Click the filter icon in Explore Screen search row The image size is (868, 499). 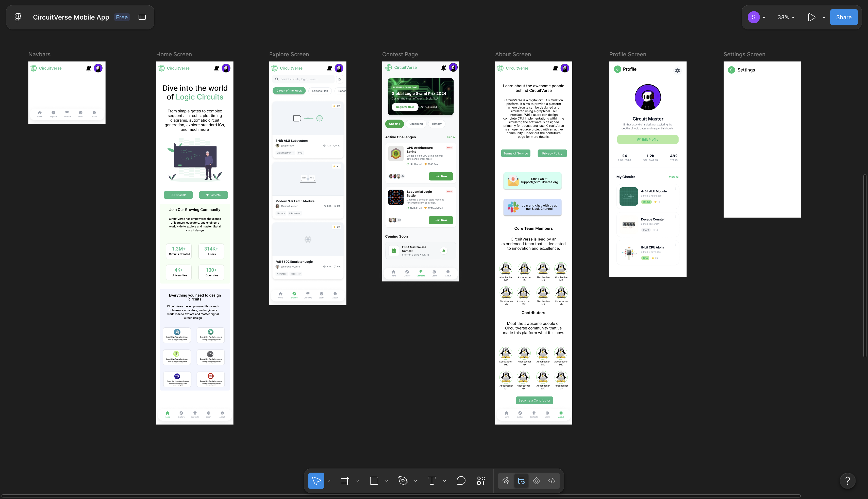coord(340,79)
